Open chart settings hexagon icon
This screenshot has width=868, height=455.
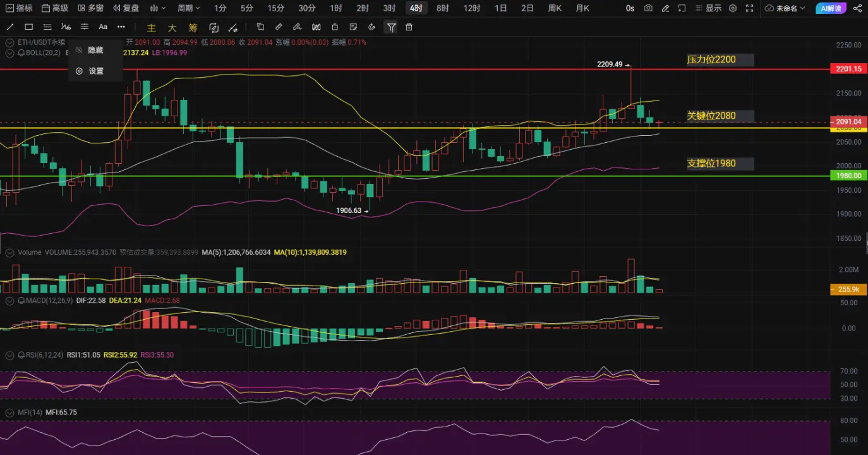tap(733, 8)
